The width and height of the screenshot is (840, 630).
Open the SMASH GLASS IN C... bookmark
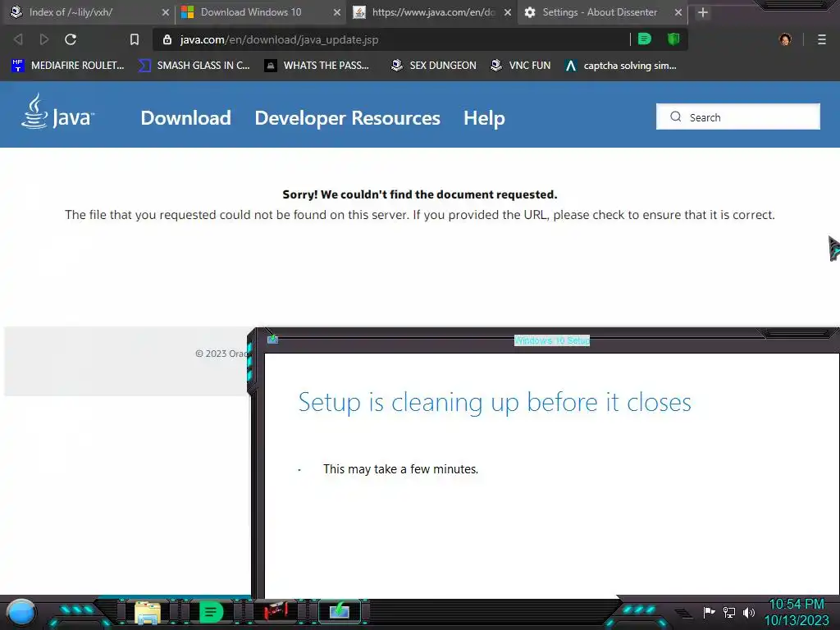(194, 66)
